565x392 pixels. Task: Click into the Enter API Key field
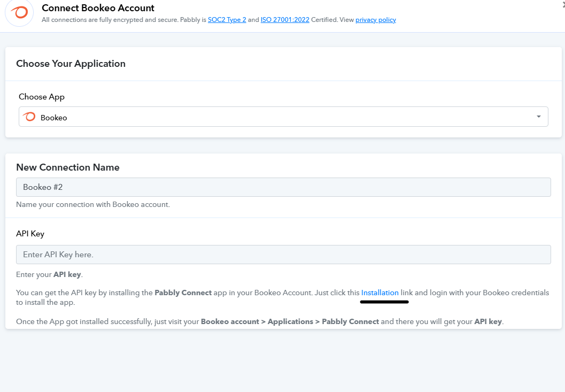tap(283, 255)
